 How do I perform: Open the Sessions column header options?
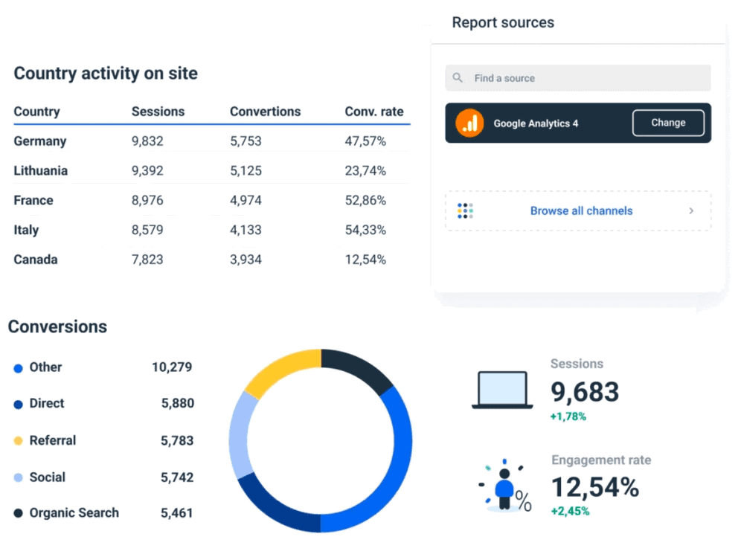point(158,112)
